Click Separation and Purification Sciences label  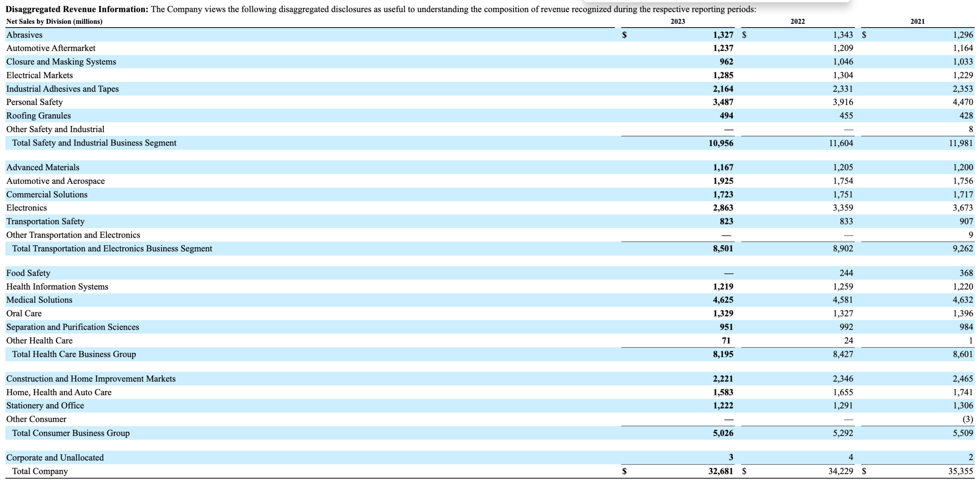(73, 327)
